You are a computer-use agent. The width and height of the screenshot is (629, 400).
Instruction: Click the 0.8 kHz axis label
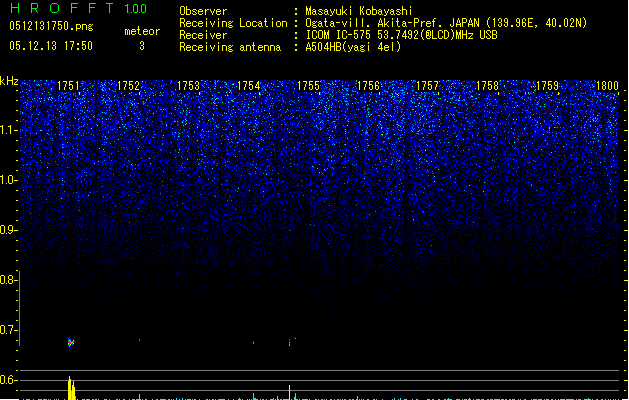[8, 280]
